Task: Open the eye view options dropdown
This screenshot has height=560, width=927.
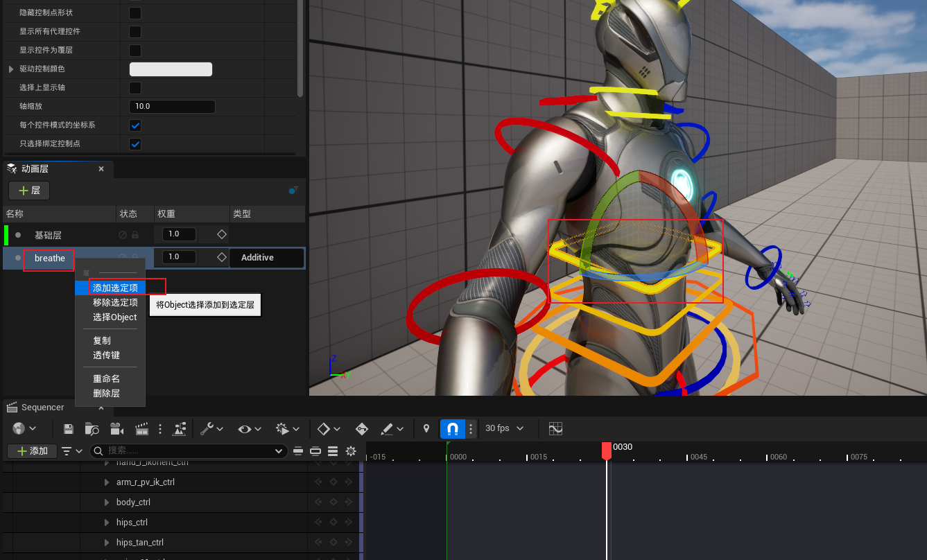Action: point(250,429)
